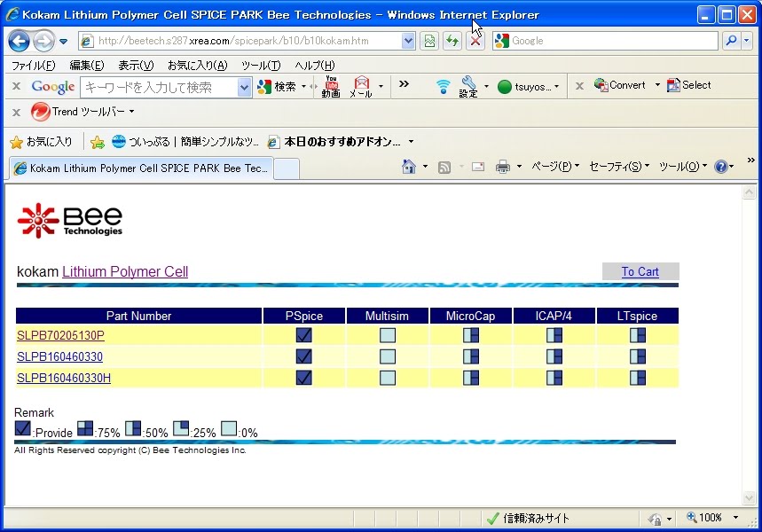The height and width of the screenshot is (532, 762).
Task: Close the Convert toolbar with its X
Action: pyautogui.click(x=579, y=86)
